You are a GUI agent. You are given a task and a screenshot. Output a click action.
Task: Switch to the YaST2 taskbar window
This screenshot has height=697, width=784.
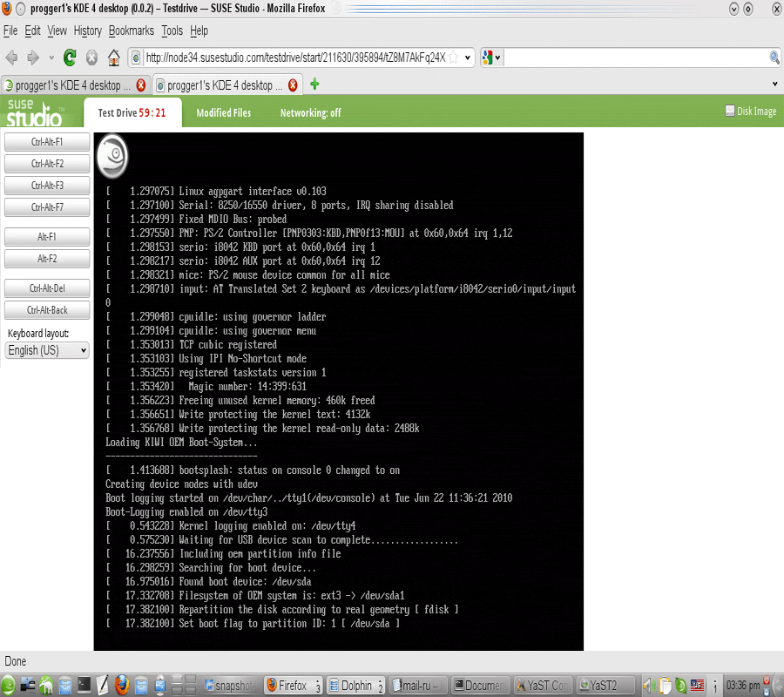coord(604,686)
